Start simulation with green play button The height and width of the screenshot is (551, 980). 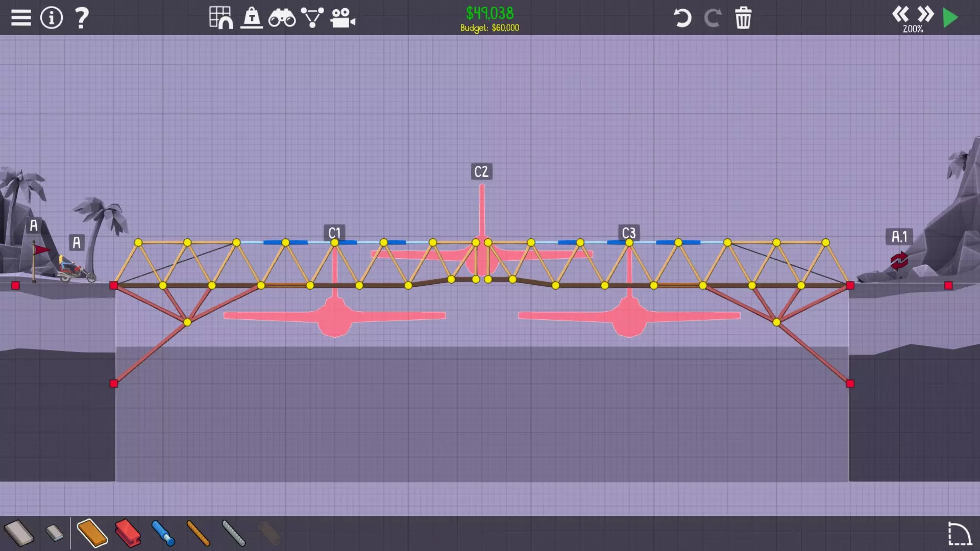click(x=950, y=18)
